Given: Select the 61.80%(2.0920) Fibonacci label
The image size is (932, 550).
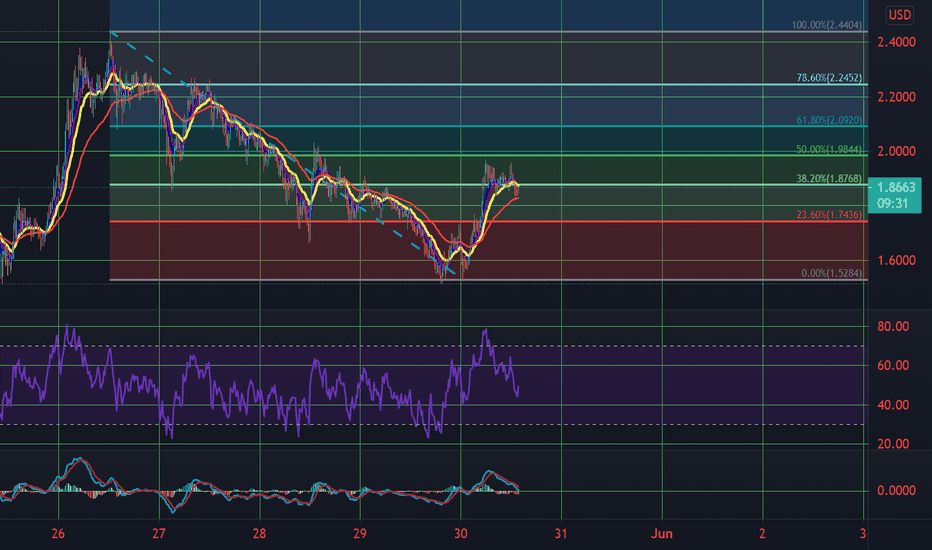Looking at the screenshot, I should tap(829, 120).
